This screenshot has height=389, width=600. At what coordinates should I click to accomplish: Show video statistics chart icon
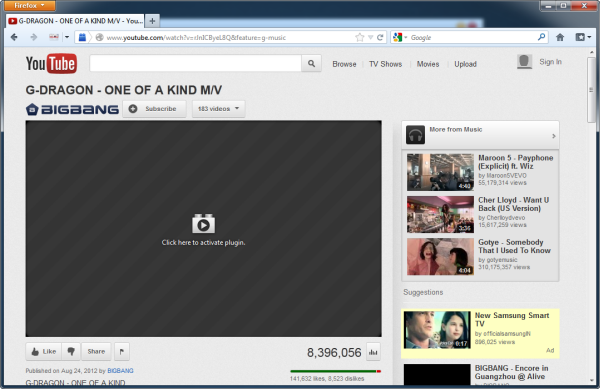(x=373, y=352)
